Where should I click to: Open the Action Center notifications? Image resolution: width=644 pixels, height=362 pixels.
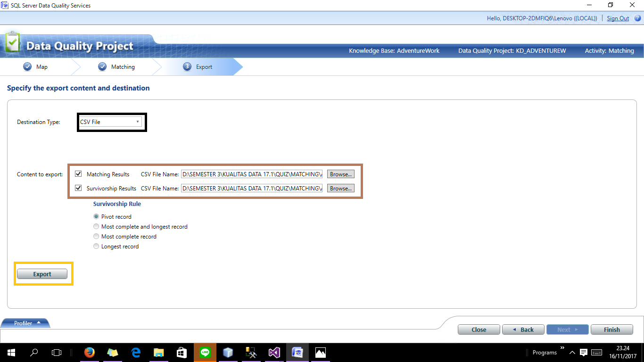coord(583,353)
